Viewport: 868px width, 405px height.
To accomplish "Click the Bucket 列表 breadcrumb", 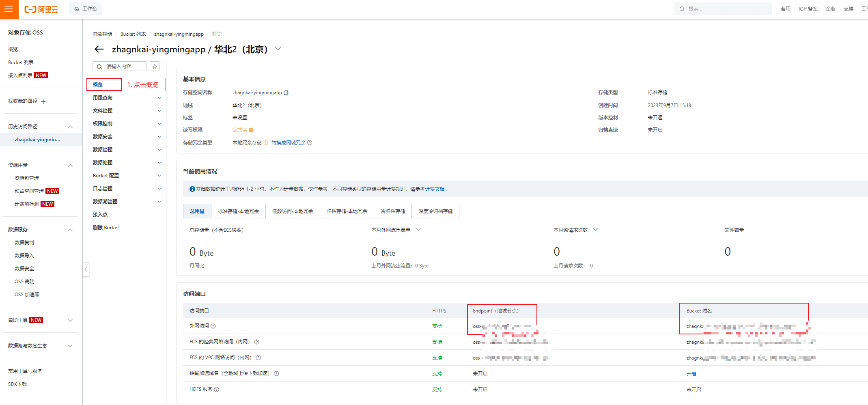I will [x=133, y=34].
